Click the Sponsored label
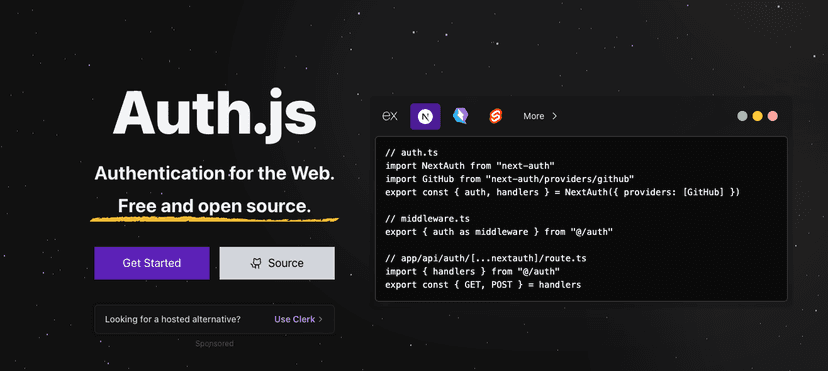 pos(214,344)
